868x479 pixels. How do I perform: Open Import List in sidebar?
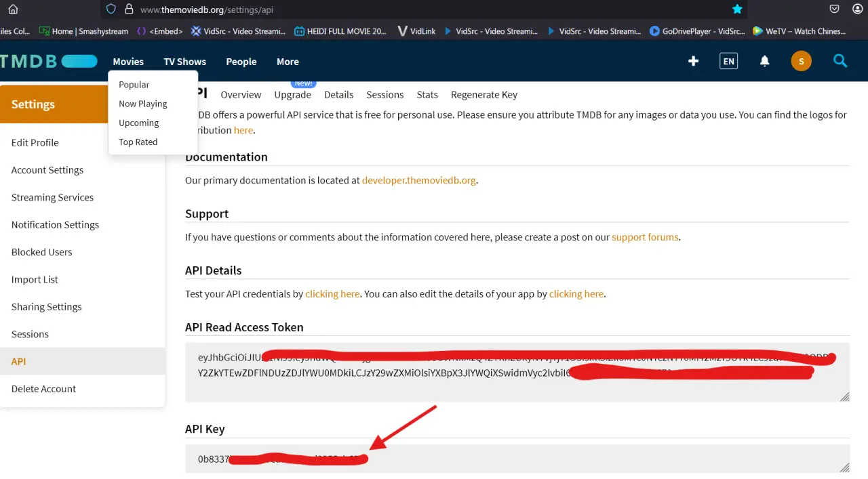(x=35, y=279)
